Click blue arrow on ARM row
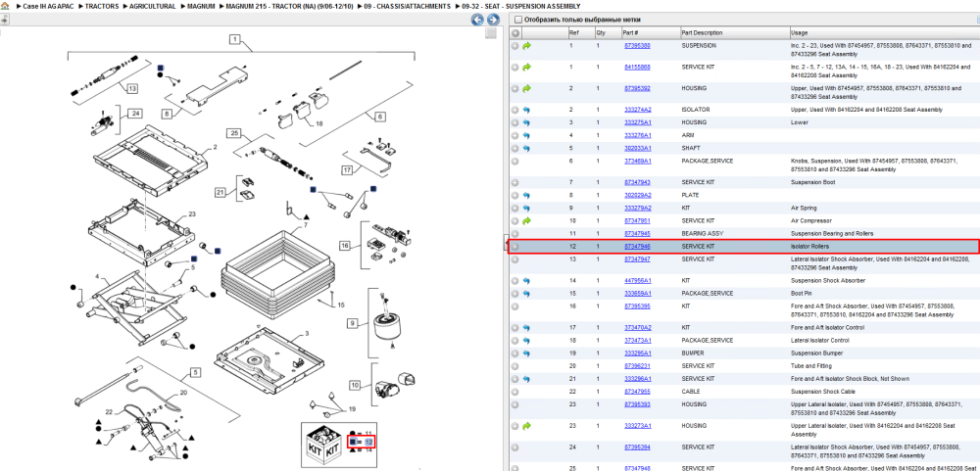This screenshot has height=471, width=980. 526,135
